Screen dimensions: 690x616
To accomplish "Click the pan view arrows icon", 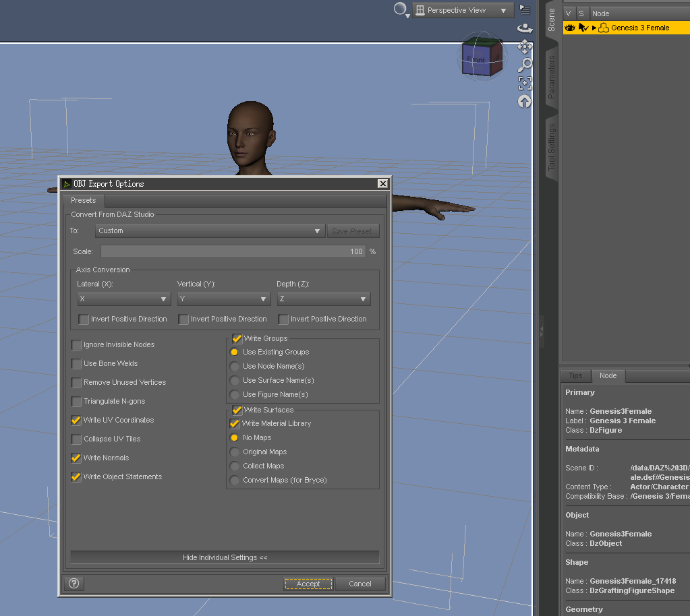I will click(525, 47).
